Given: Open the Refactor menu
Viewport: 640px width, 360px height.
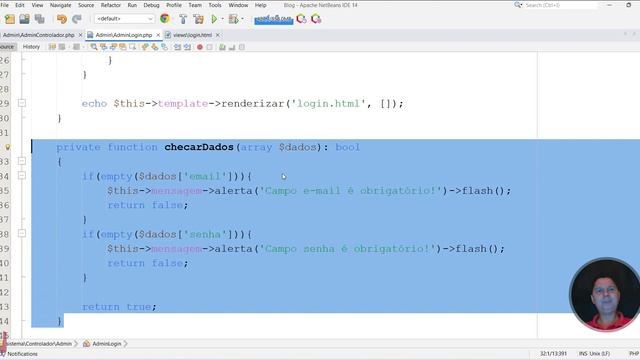Looking at the screenshot, I should [111, 5].
